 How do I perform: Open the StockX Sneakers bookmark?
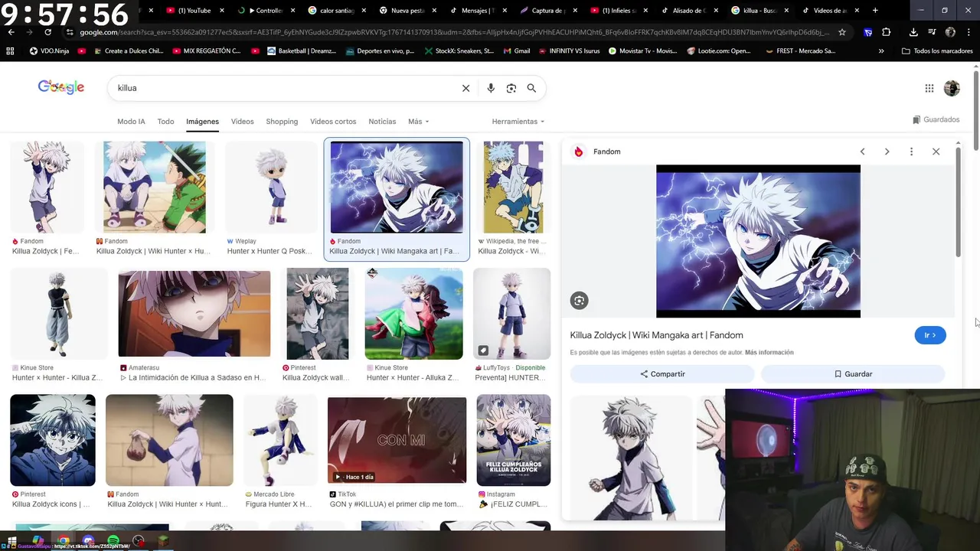tap(458, 51)
